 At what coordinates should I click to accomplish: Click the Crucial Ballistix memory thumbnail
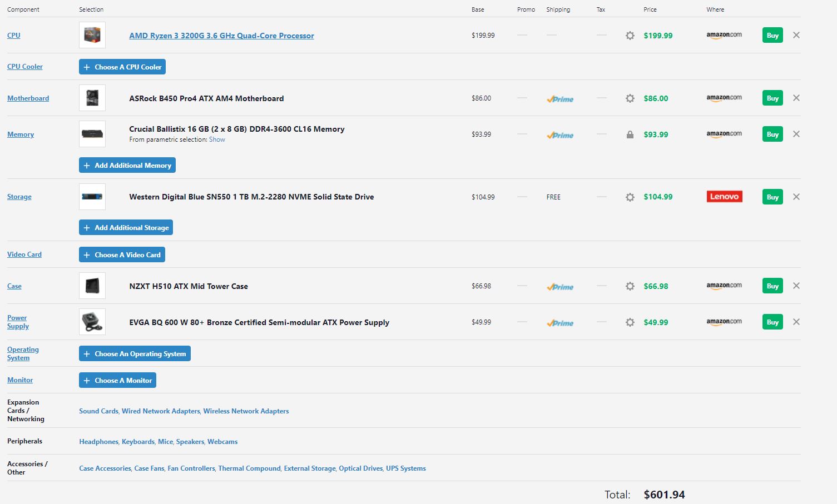click(92, 134)
